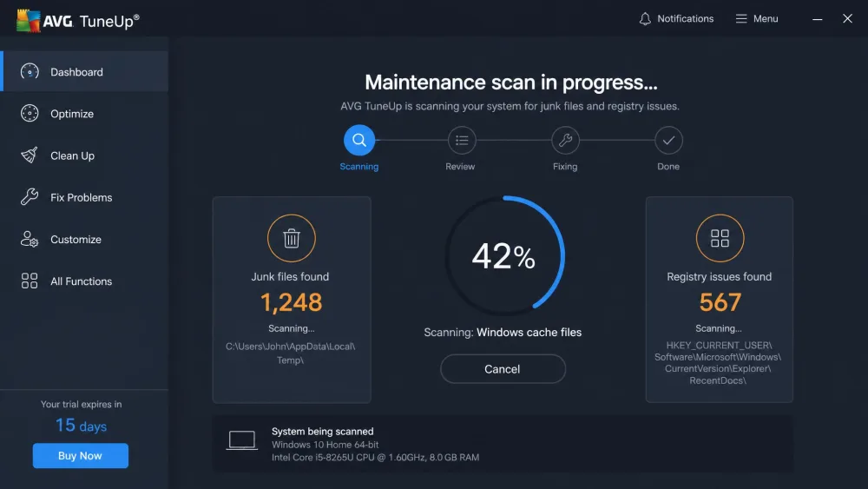Click the Buy Now button
Viewport: 868px width, 489px height.
80,456
